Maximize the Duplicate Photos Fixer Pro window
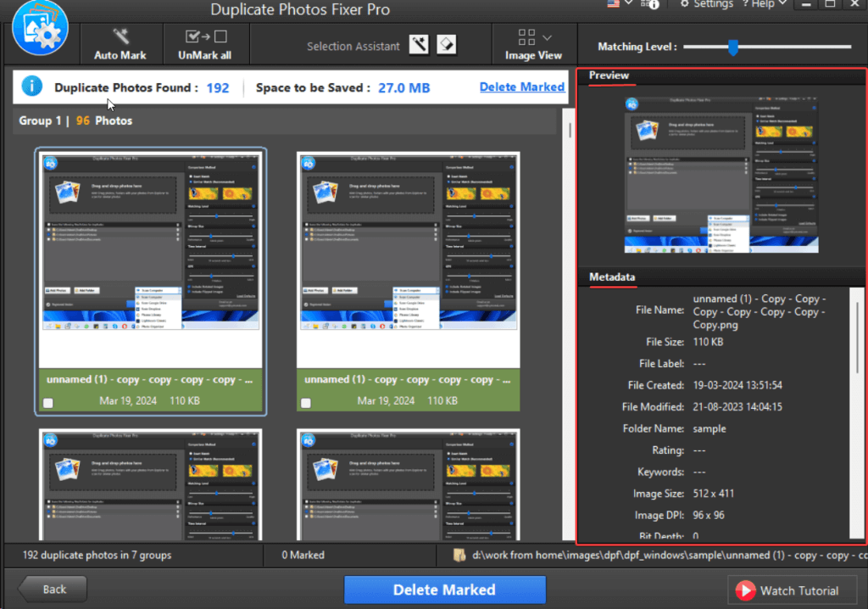868x609 pixels. [831, 4]
